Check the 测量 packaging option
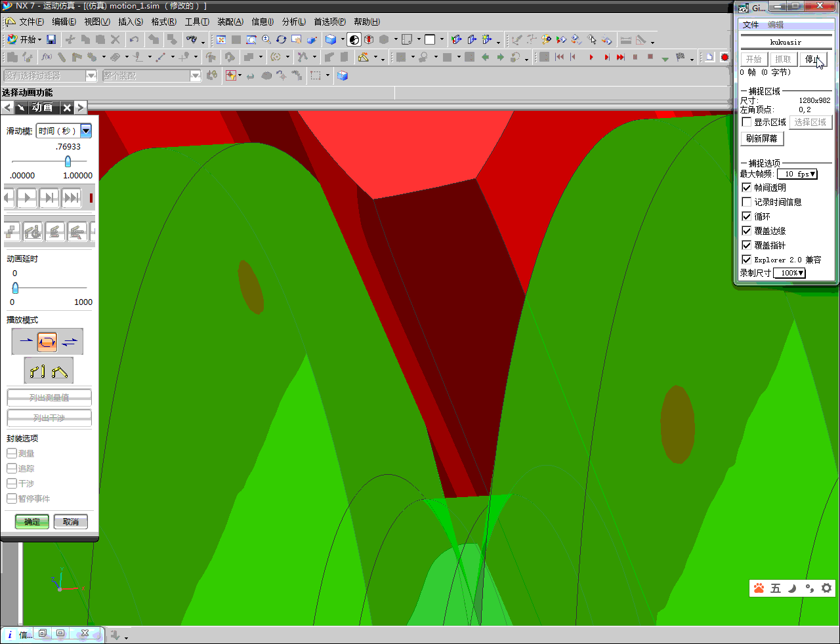This screenshot has height=644, width=840. click(12, 453)
